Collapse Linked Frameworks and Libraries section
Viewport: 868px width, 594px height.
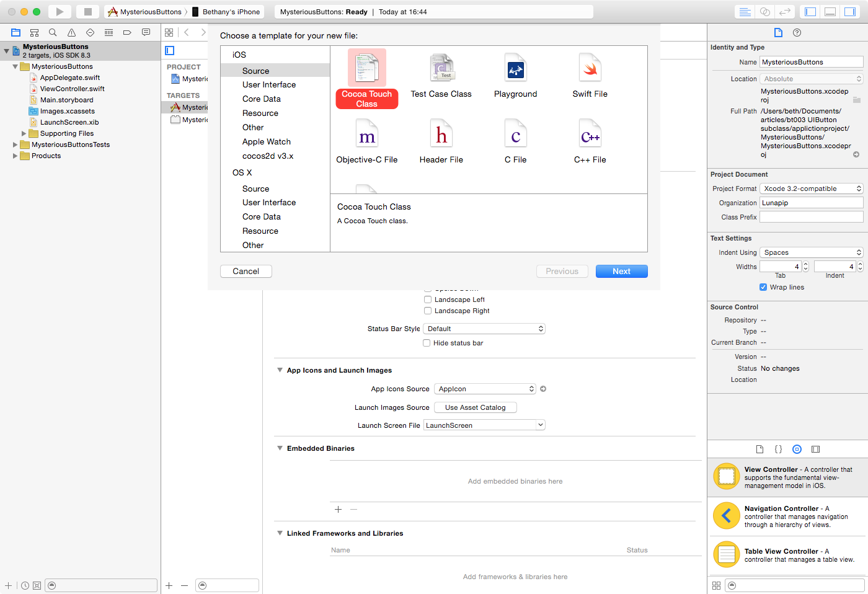point(280,533)
